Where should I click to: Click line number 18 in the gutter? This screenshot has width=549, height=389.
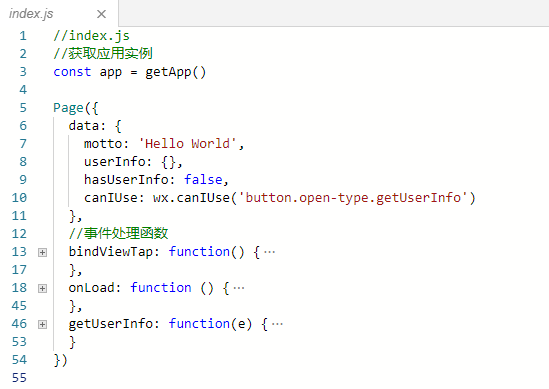(19, 288)
